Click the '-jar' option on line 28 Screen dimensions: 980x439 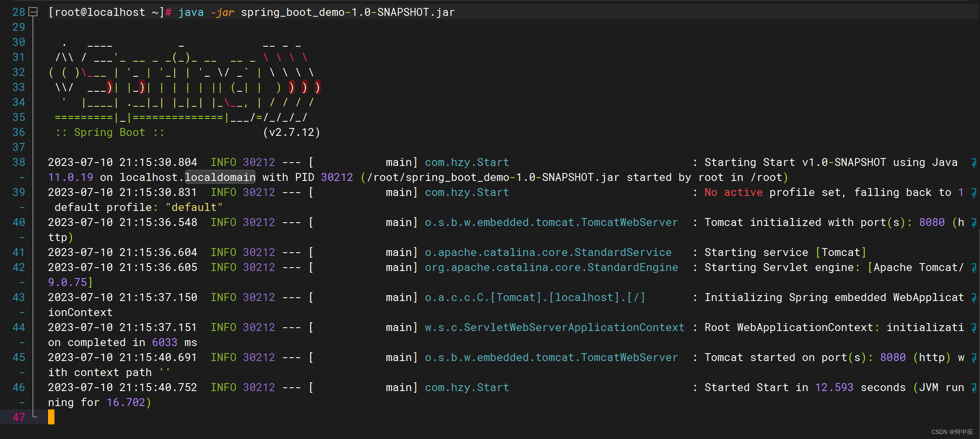[x=223, y=12]
